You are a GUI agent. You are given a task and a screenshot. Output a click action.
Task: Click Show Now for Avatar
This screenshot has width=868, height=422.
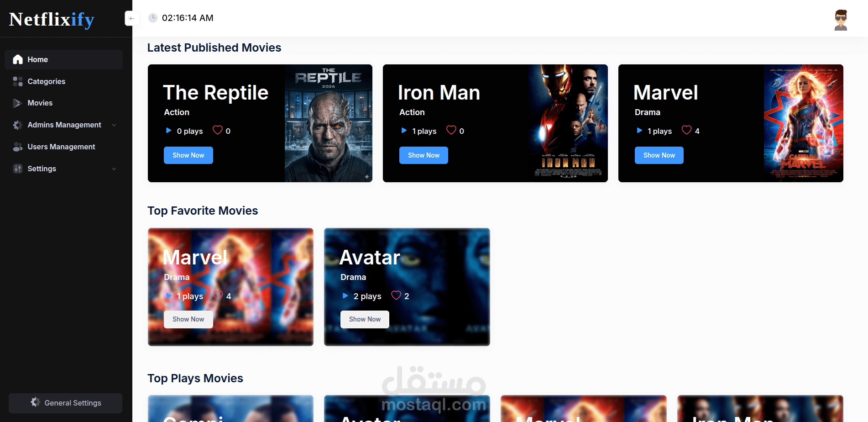[365, 319]
